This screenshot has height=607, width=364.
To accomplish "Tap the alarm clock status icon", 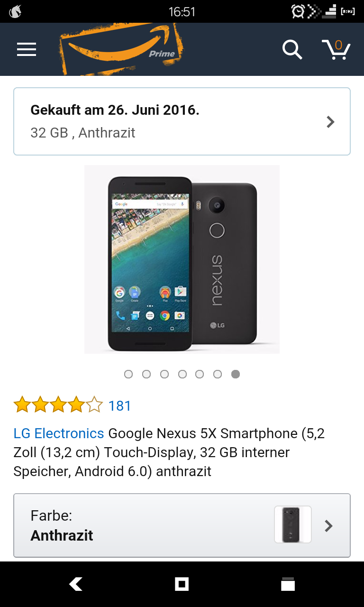I will (x=298, y=11).
